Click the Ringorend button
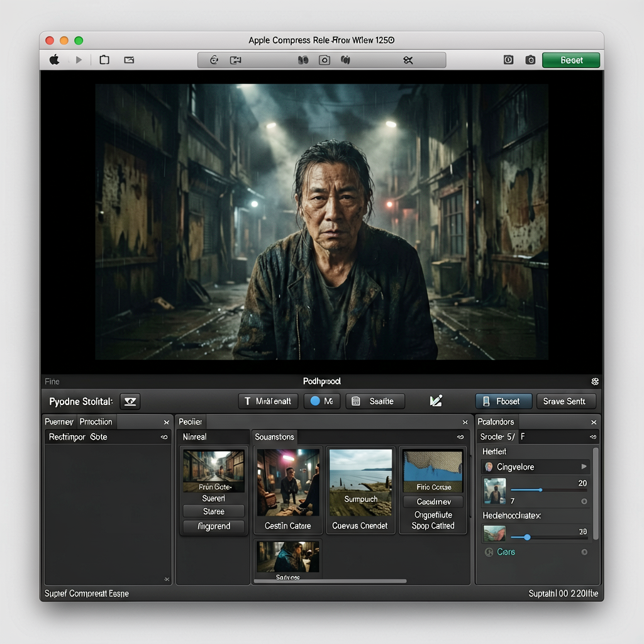This screenshot has height=644, width=644. [x=214, y=526]
